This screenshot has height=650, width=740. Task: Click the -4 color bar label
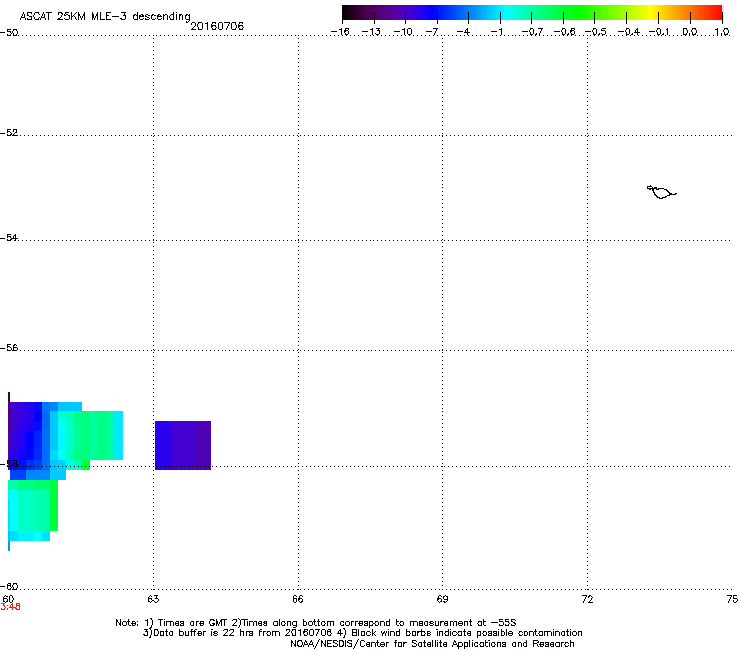[x=463, y=32]
